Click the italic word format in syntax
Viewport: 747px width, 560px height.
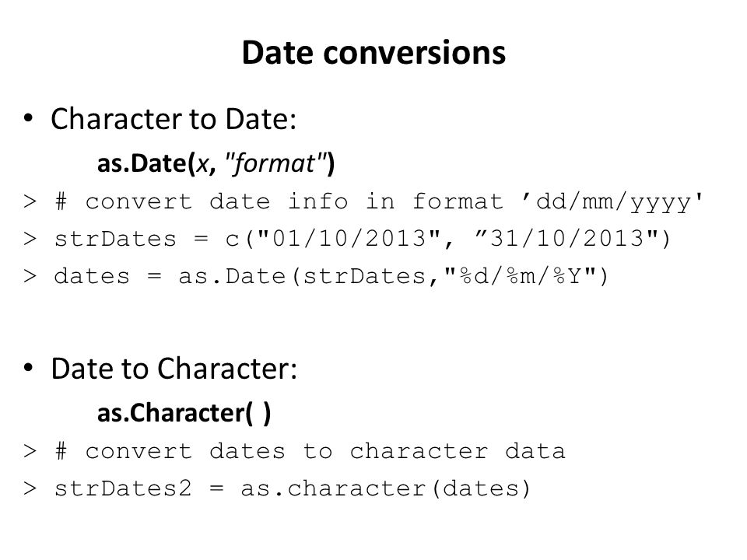(x=275, y=163)
